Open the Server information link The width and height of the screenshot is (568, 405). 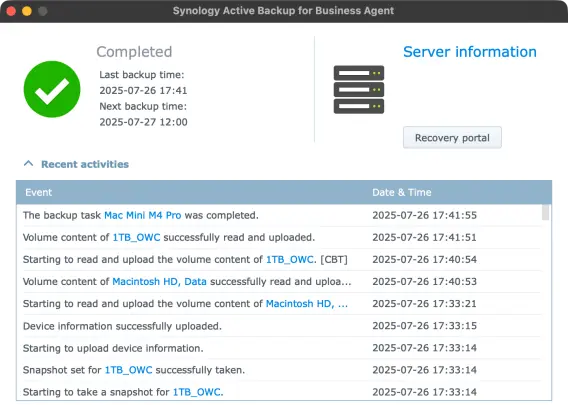470,52
